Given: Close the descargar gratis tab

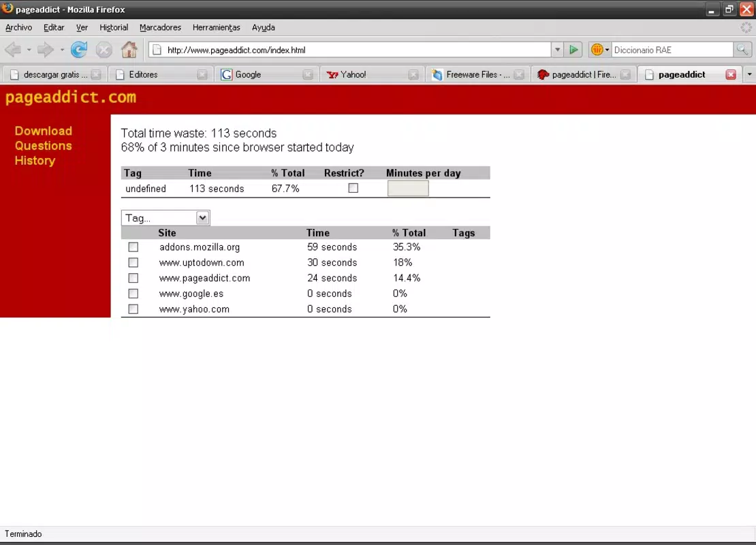Looking at the screenshot, I should [x=96, y=74].
